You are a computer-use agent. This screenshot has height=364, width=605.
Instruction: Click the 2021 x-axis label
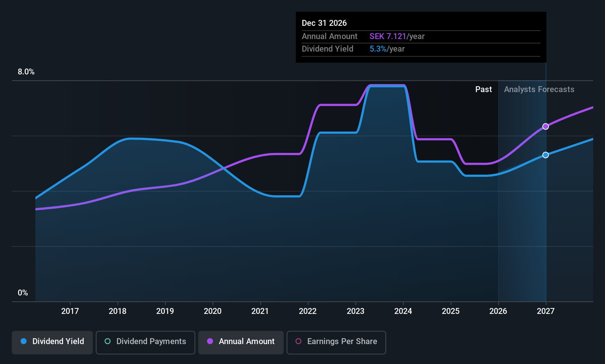click(260, 311)
